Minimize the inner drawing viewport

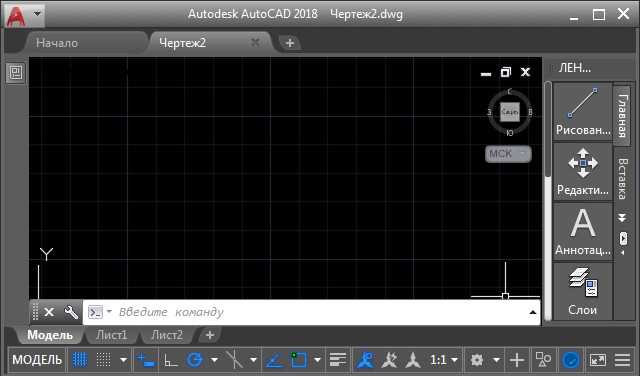(x=486, y=73)
